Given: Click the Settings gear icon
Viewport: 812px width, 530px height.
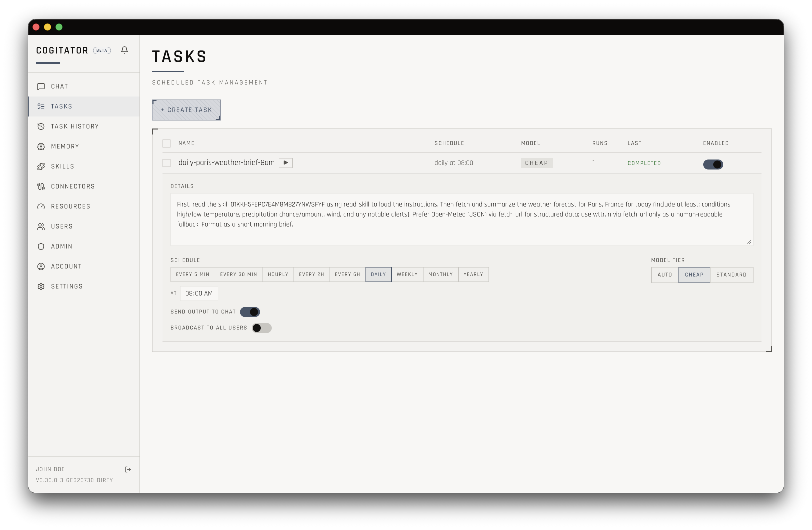Looking at the screenshot, I should pos(41,286).
